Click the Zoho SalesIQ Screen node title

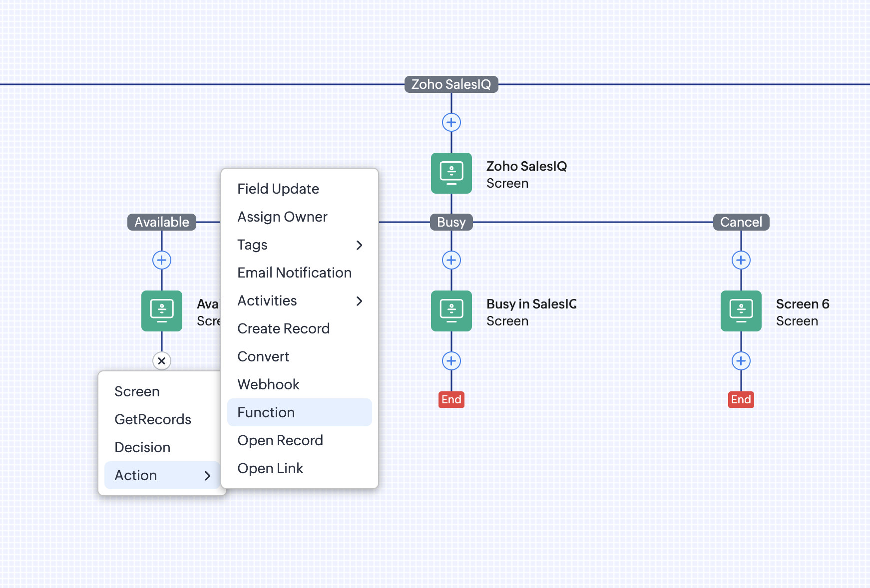click(527, 166)
